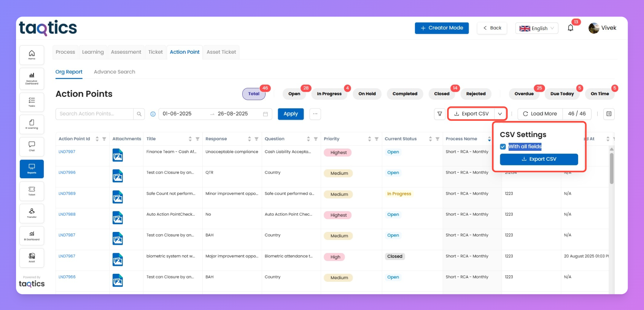Open the Vivek user profile menu

pos(603,28)
